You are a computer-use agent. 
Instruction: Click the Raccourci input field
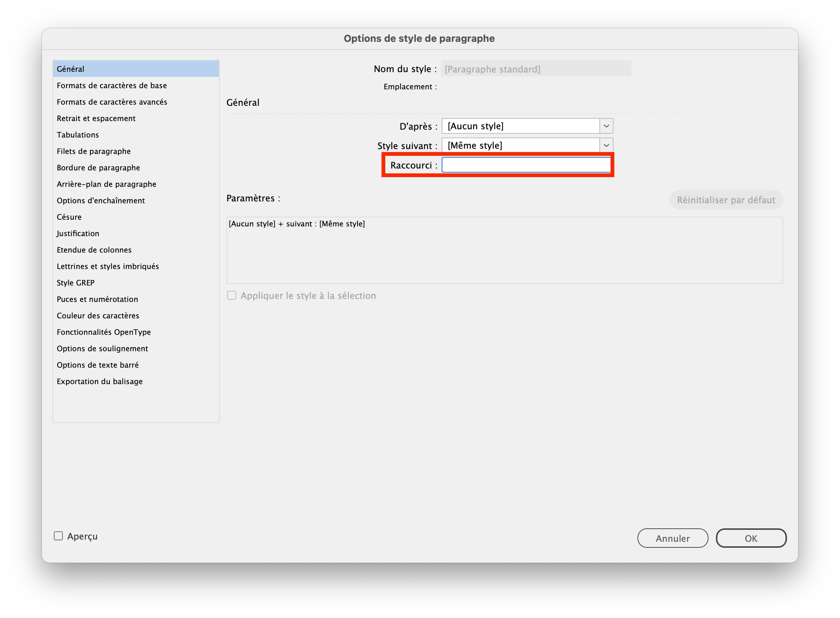526,165
